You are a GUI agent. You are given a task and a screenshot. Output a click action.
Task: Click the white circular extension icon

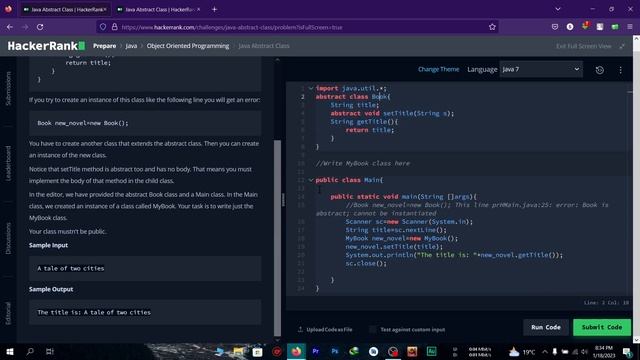[570, 27]
